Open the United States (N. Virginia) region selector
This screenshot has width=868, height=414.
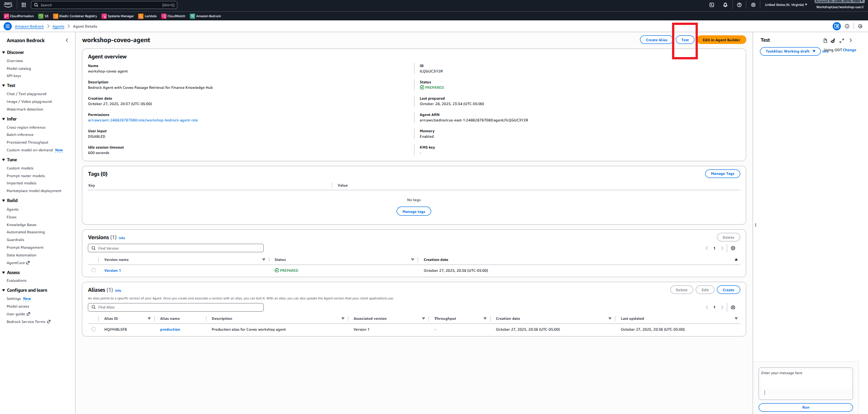pos(786,5)
